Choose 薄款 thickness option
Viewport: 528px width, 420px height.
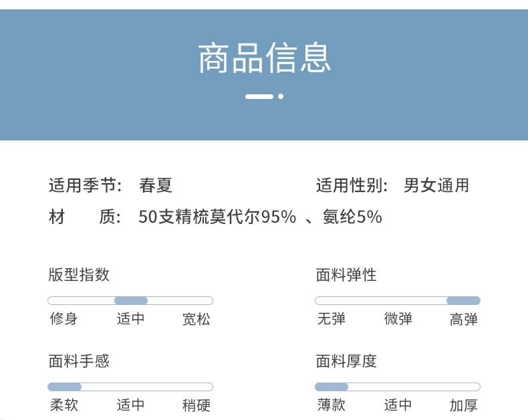(331, 405)
